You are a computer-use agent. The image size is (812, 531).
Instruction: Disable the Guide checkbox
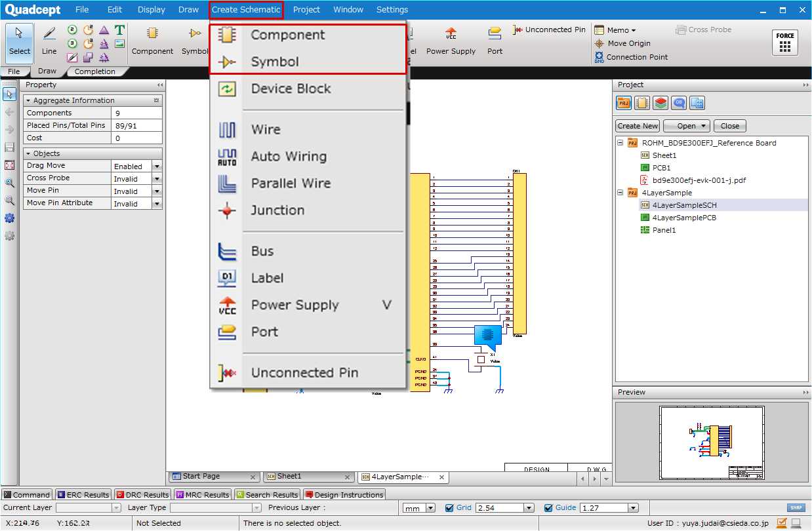pyautogui.click(x=548, y=508)
